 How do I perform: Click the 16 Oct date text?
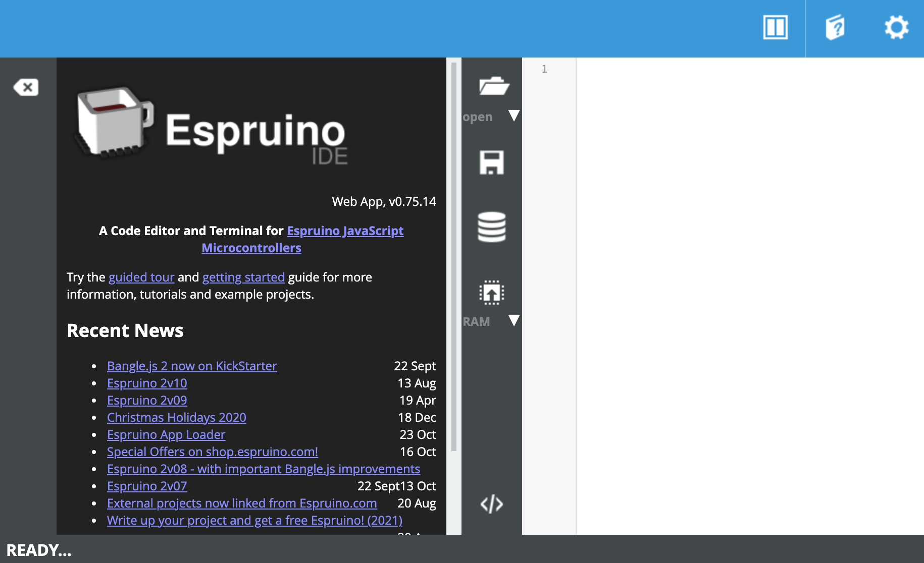(418, 452)
